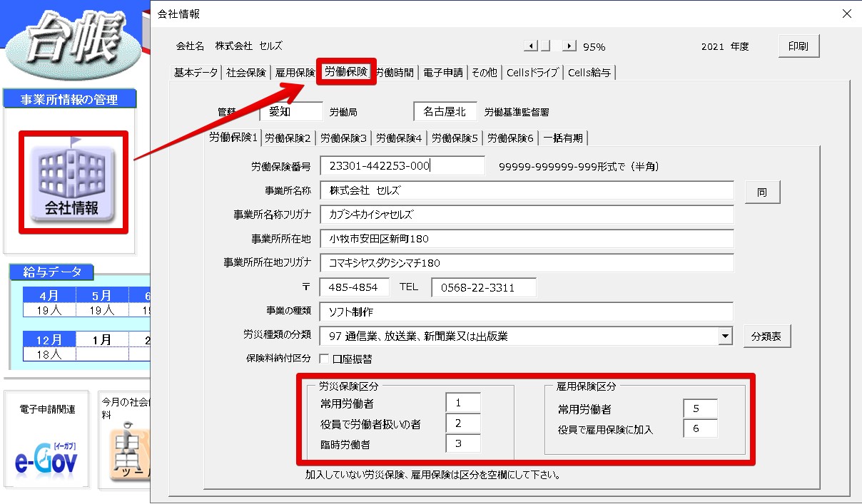The width and height of the screenshot is (862, 504).
Task: Click 労災保険区分 常用労働者 field
Action: (463, 403)
